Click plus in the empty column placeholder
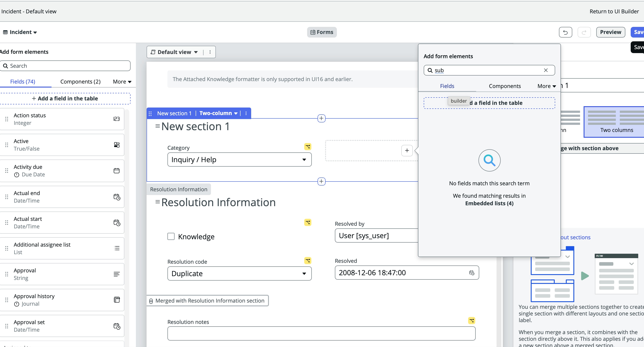The width and height of the screenshot is (644, 347). coord(407,150)
